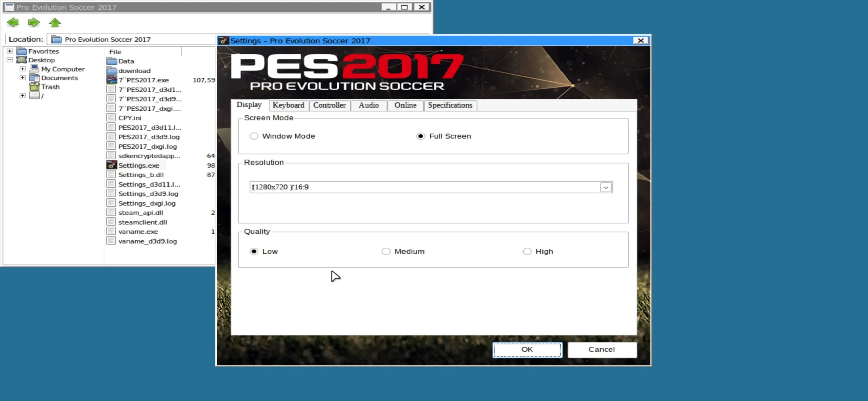Screen dimensions: 868x401
Task: Click the Cancel button
Action: [602, 350]
